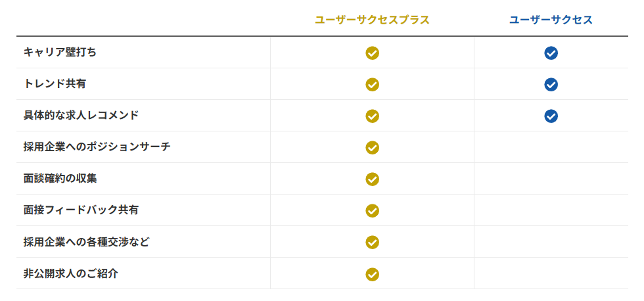Click gold checkmark for キャリア壁打ち
644x301 pixels.
(x=372, y=53)
